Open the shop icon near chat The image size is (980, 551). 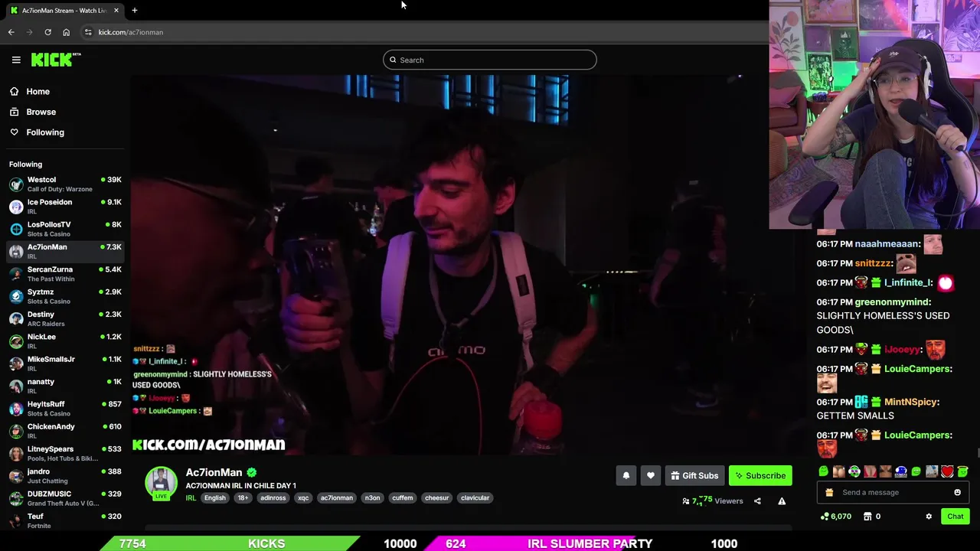point(867,517)
